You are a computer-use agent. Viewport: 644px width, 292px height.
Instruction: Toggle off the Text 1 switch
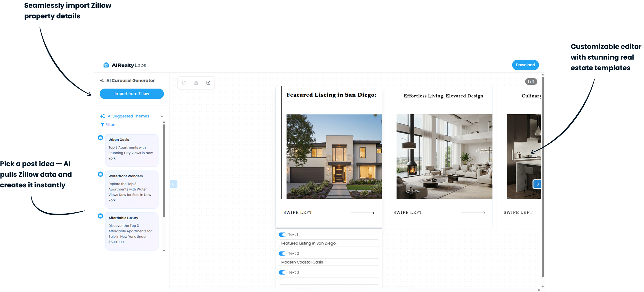coord(282,235)
